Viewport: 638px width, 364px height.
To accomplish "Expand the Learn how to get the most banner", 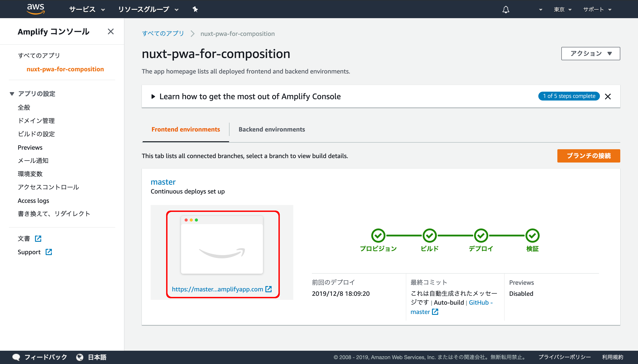I will (x=153, y=97).
